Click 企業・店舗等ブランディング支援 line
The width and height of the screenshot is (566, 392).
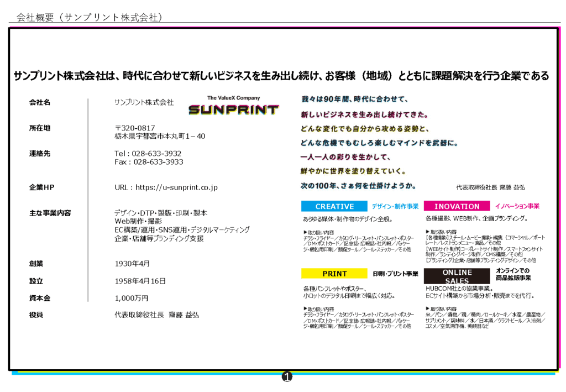point(159,239)
